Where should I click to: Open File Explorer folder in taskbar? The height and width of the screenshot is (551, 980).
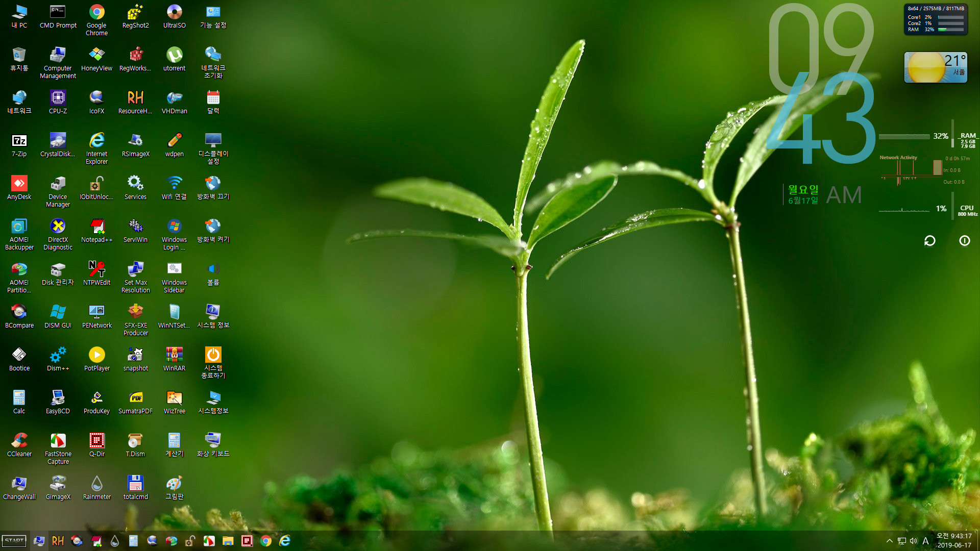tap(228, 541)
